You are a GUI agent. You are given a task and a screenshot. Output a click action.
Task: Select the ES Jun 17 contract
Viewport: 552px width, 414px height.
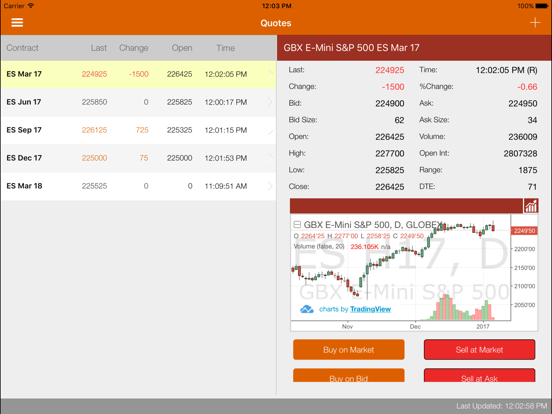click(138, 102)
